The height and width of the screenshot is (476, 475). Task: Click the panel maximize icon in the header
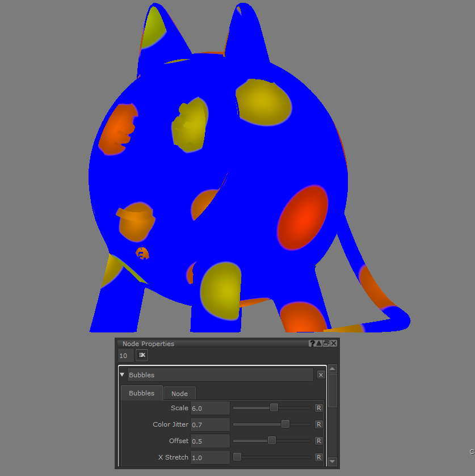click(x=326, y=343)
